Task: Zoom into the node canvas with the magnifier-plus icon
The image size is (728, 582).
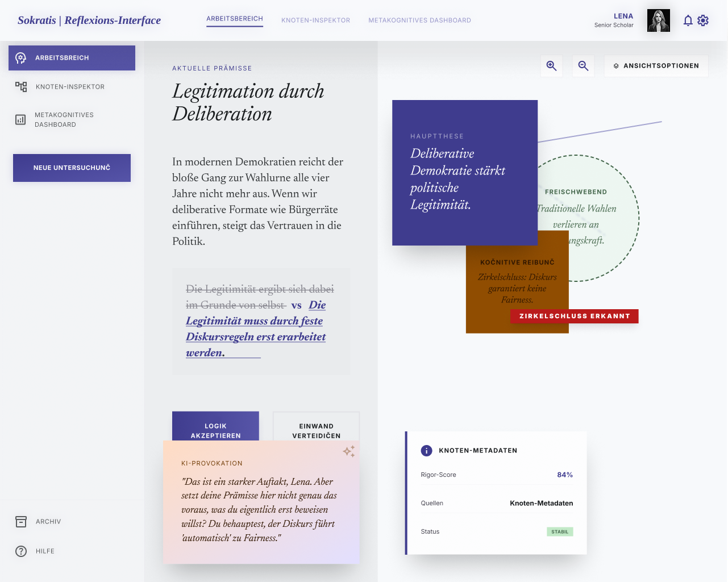Action: coord(551,65)
